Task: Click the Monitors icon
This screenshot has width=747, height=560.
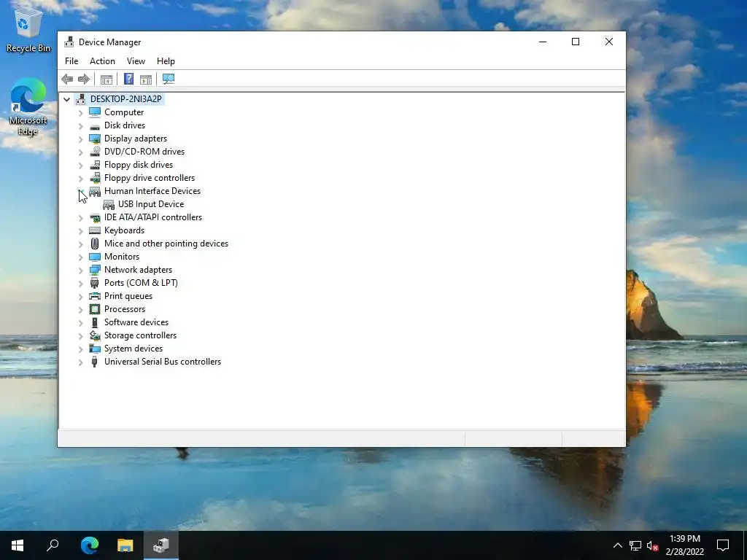Action: point(95,257)
